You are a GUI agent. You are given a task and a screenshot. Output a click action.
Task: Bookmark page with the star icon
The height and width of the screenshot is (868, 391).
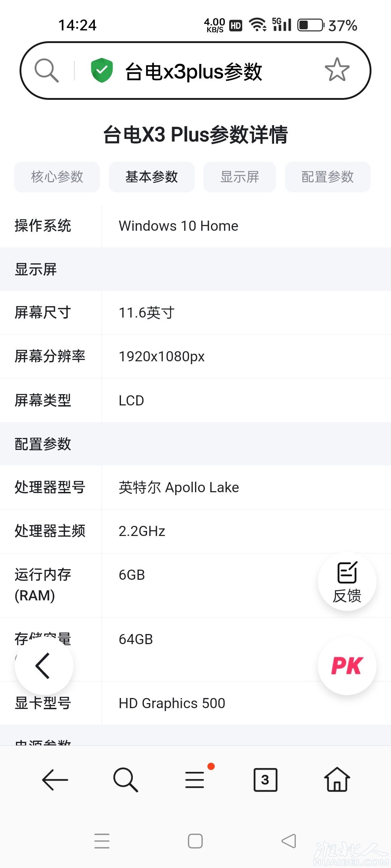click(337, 70)
